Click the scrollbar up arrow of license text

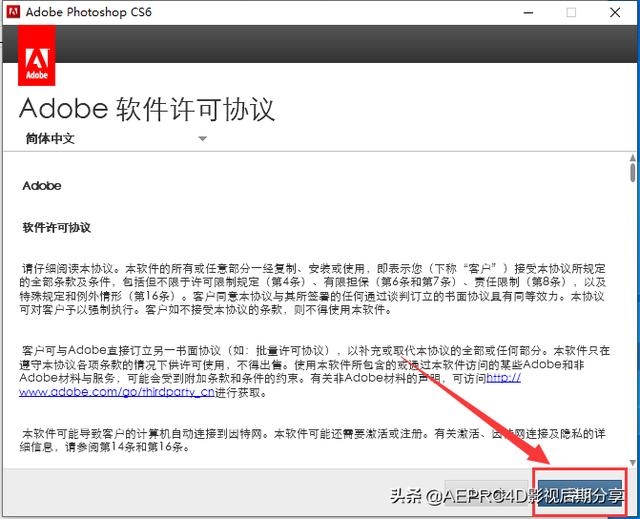tap(633, 157)
